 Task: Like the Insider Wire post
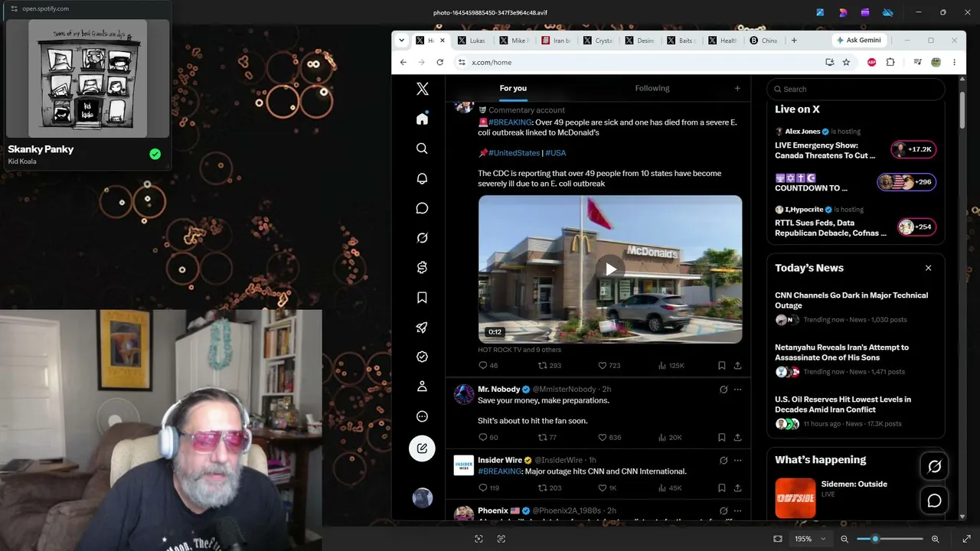(x=606, y=488)
